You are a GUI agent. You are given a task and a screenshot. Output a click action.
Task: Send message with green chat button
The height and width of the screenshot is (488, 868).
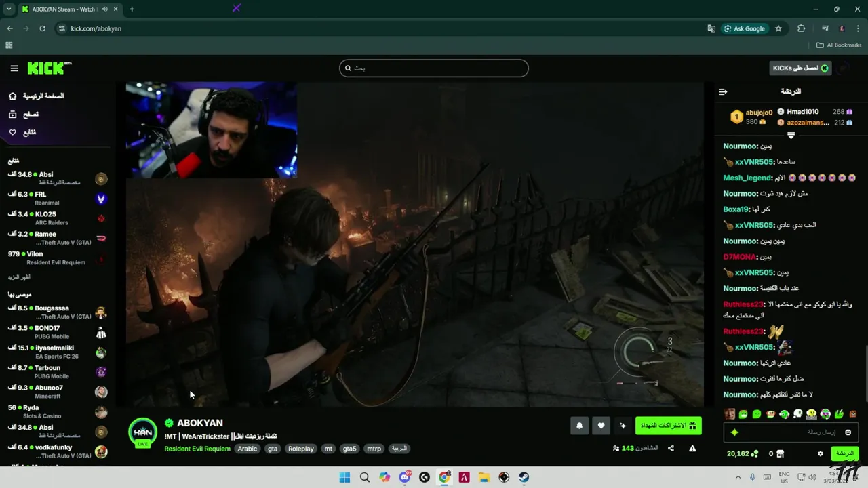(x=845, y=453)
